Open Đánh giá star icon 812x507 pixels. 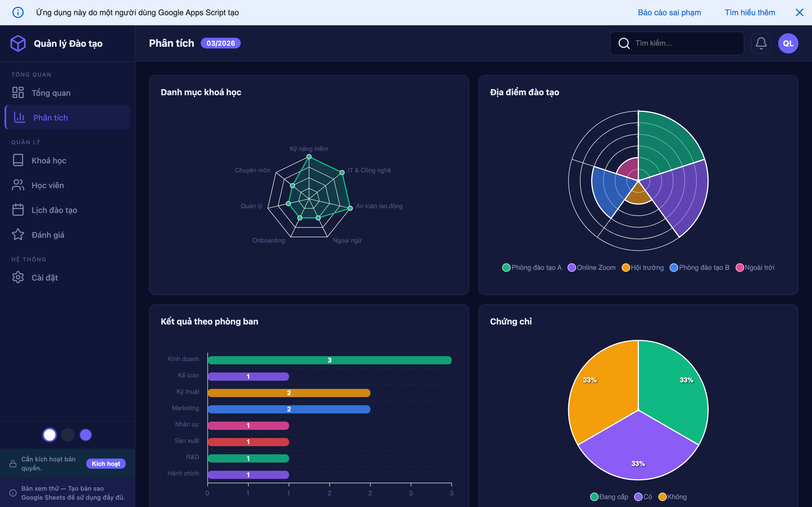18,235
